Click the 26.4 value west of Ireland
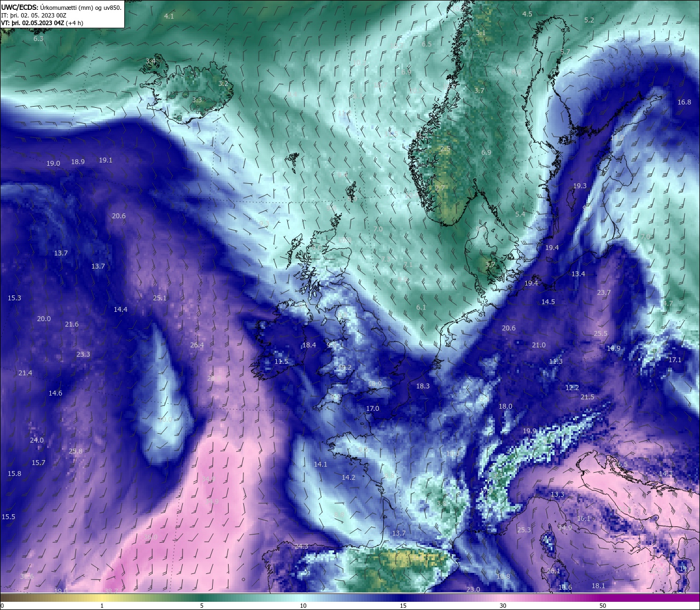Image resolution: width=700 pixels, height=610 pixels. point(197,345)
